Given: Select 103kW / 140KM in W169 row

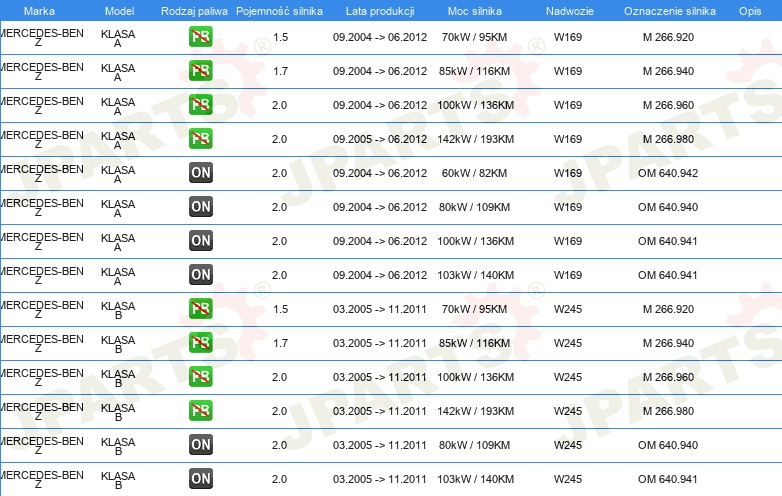Looking at the screenshot, I should 475,275.
